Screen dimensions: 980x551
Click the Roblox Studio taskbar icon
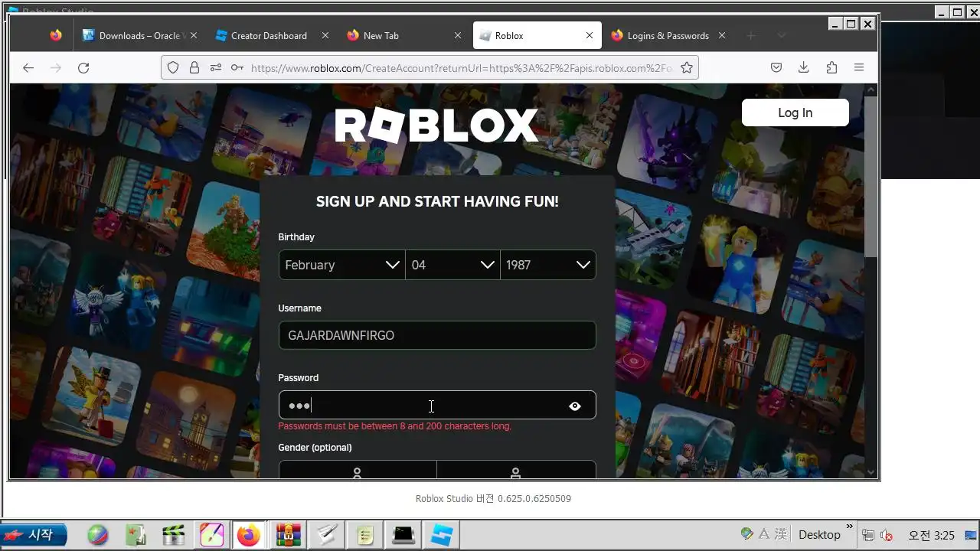pos(442,535)
